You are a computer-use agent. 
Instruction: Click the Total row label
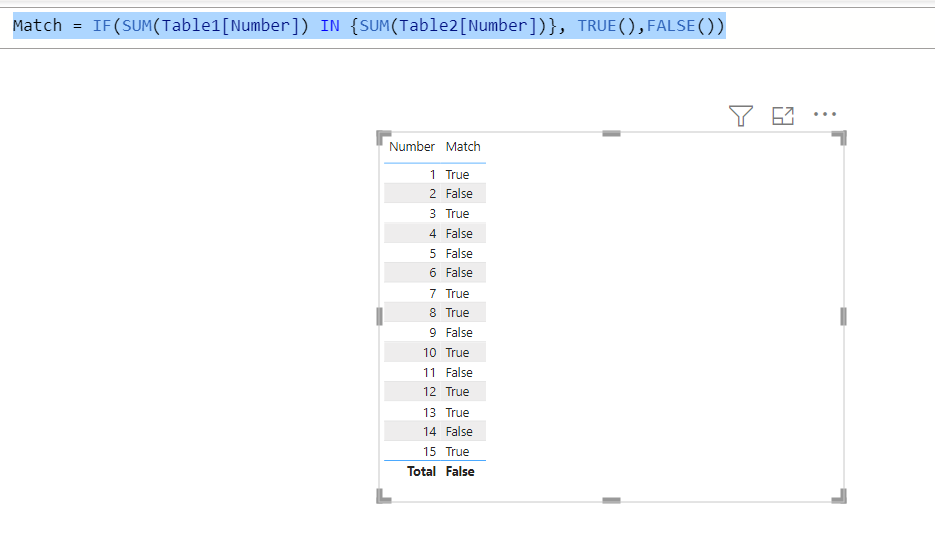[422, 471]
